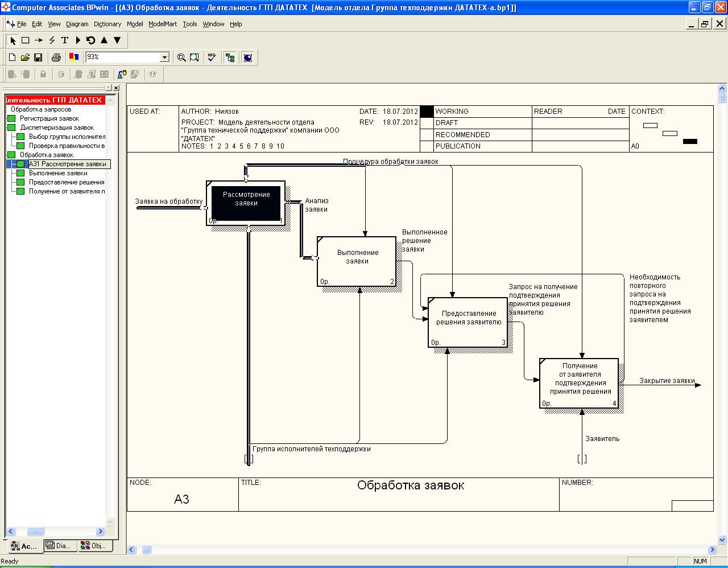Click the Рассмотрение заявки activity box
The height and width of the screenshot is (568, 728).
246,203
